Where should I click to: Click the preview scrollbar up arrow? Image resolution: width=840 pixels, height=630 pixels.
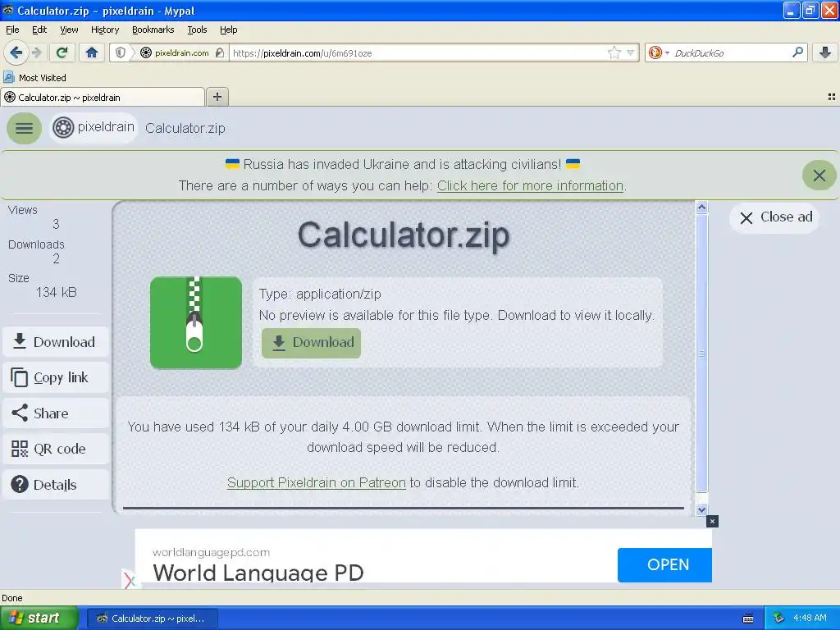pyautogui.click(x=701, y=207)
